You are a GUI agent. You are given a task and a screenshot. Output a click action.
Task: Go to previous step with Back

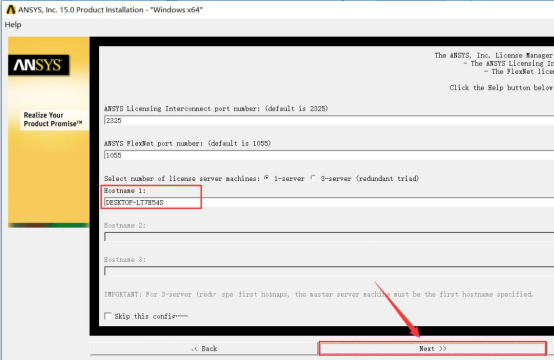click(x=204, y=349)
